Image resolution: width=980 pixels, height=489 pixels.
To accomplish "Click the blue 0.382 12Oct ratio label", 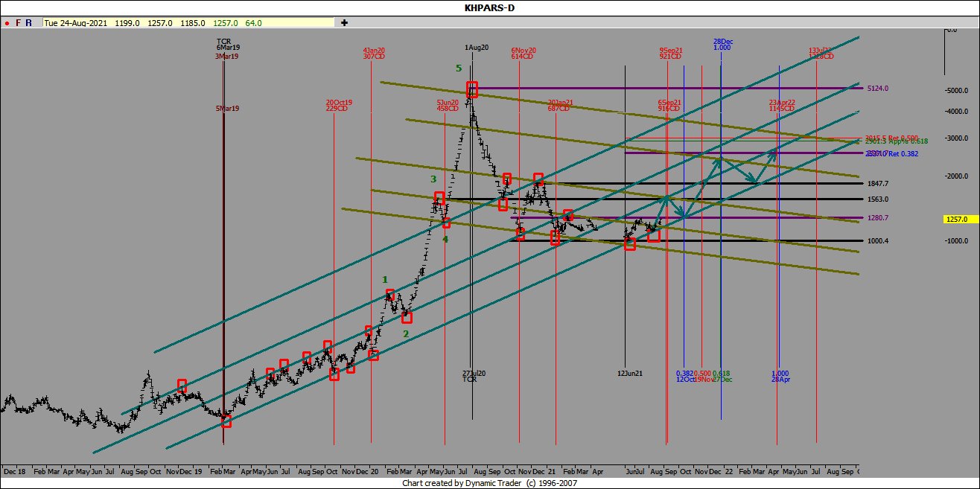I will (x=684, y=376).
